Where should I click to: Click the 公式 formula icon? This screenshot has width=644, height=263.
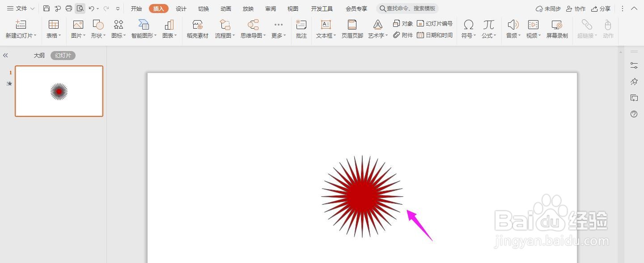[x=489, y=25]
